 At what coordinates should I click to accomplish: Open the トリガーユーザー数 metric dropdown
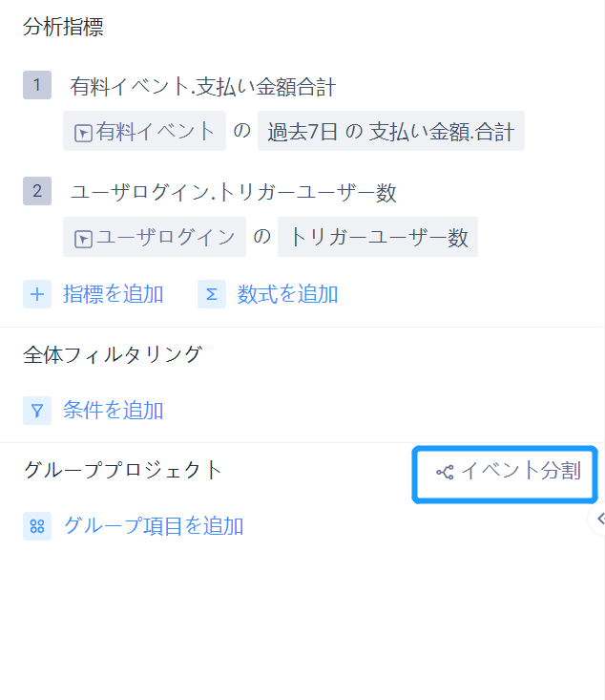coord(378,237)
